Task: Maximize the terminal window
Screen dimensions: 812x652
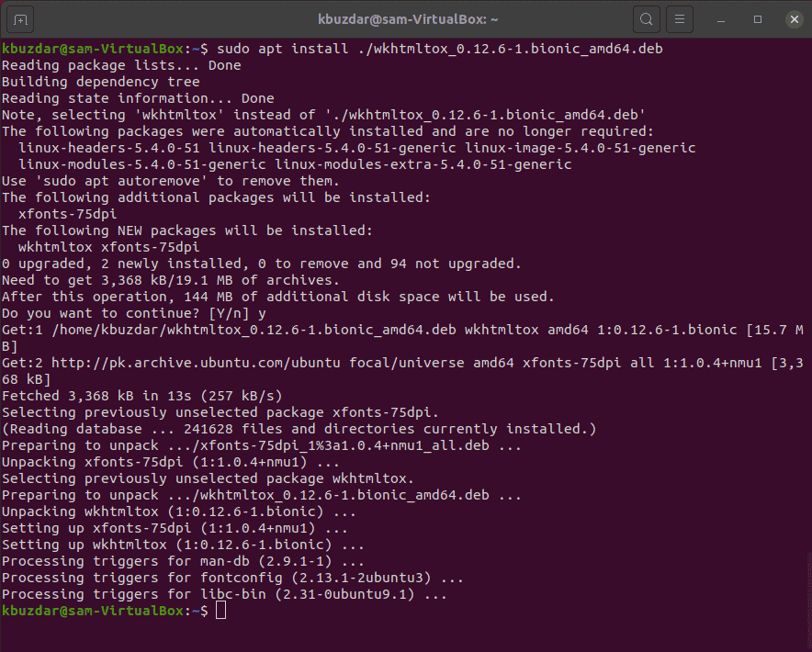Action: pos(758,19)
